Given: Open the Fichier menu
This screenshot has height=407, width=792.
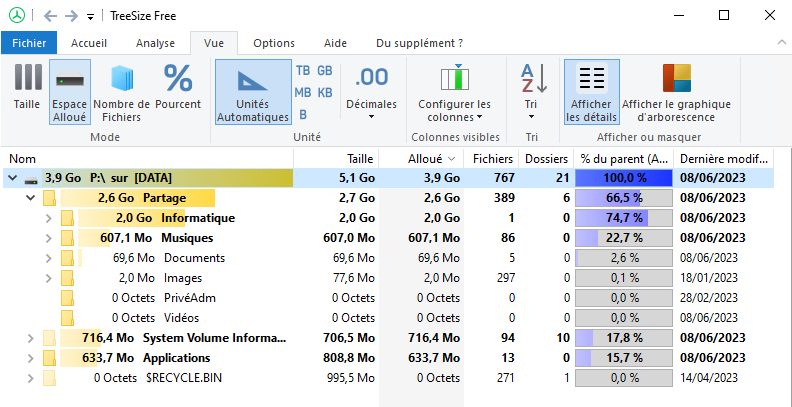Looking at the screenshot, I should coord(29,43).
